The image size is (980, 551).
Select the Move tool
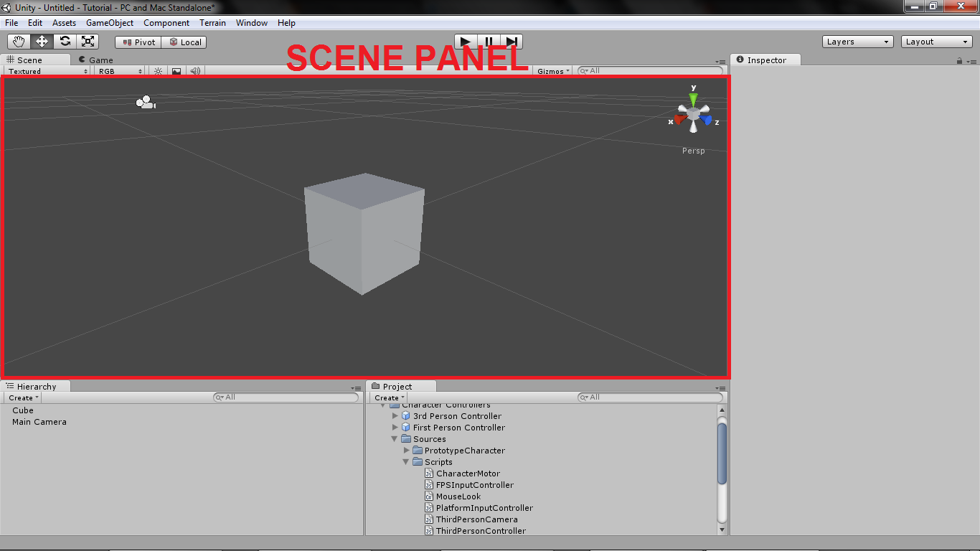(42, 41)
